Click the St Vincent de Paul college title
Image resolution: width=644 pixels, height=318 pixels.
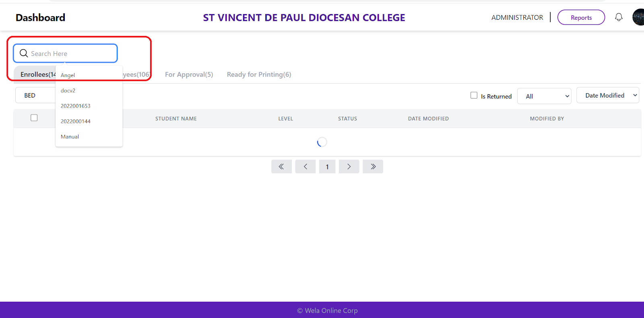(304, 18)
